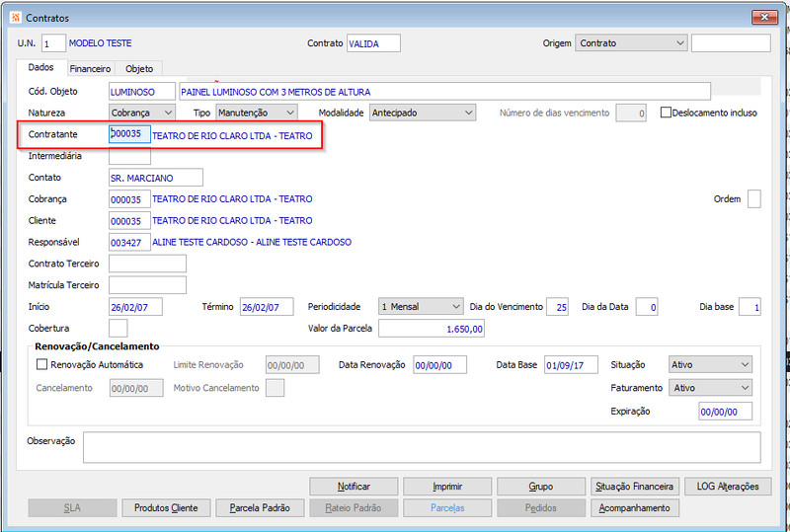Click the empty field beside Origem dropdown
Viewport: 790px width, 532px height.
[x=731, y=43]
